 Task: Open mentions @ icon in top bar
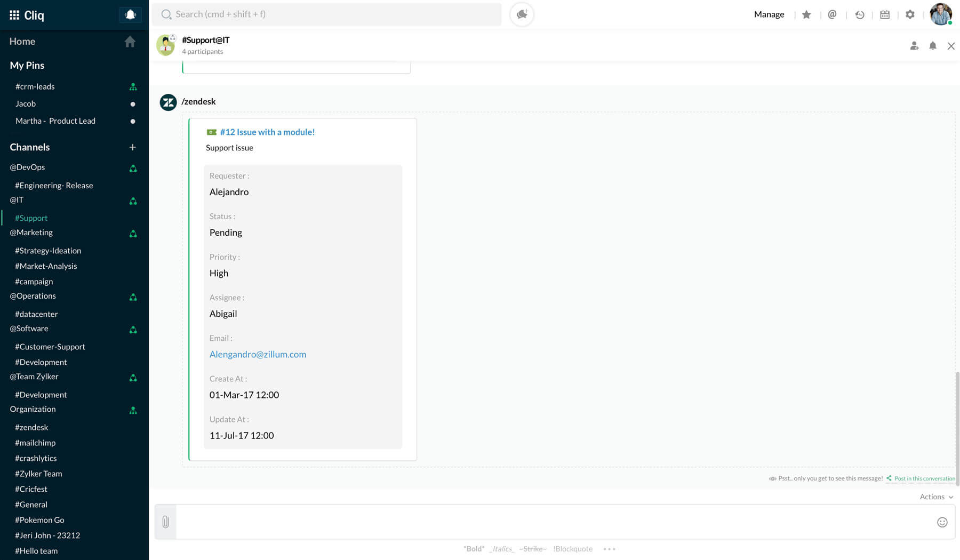[x=832, y=15]
